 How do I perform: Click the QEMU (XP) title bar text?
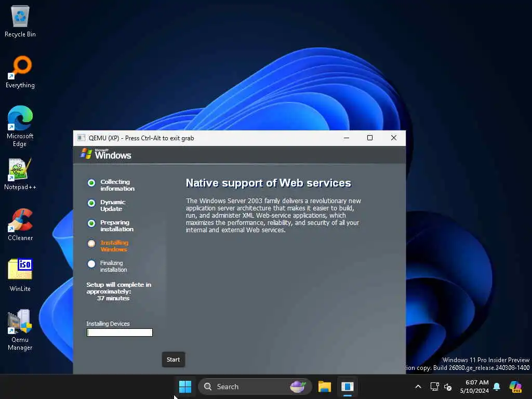[x=141, y=138]
